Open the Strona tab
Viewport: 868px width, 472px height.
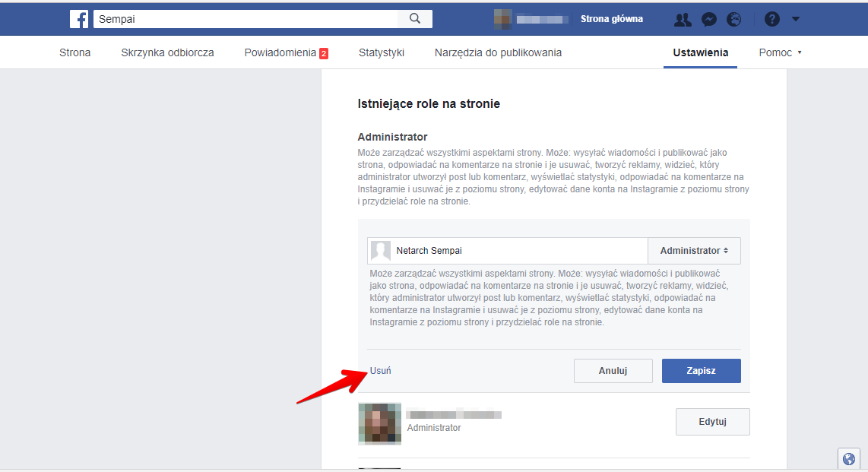(x=74, y=52)
